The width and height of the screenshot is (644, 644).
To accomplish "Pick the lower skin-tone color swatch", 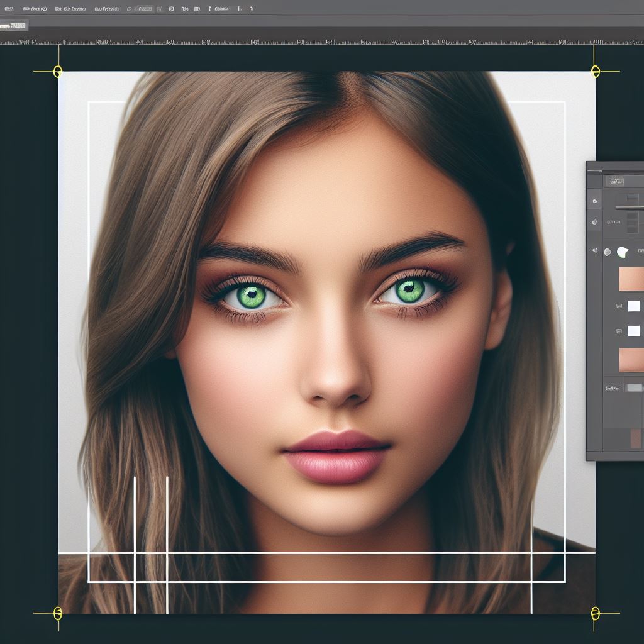I will pyautogui.click(x=631, y=360).
